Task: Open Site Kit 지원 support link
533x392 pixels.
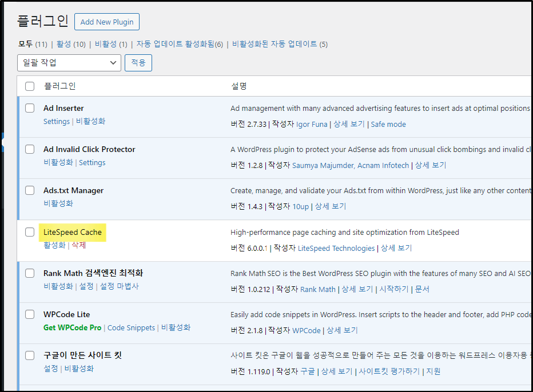Action: pos(433,371)
